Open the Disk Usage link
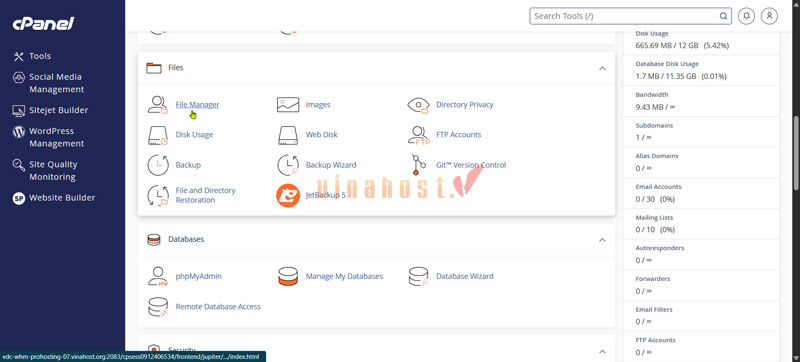 194,135
